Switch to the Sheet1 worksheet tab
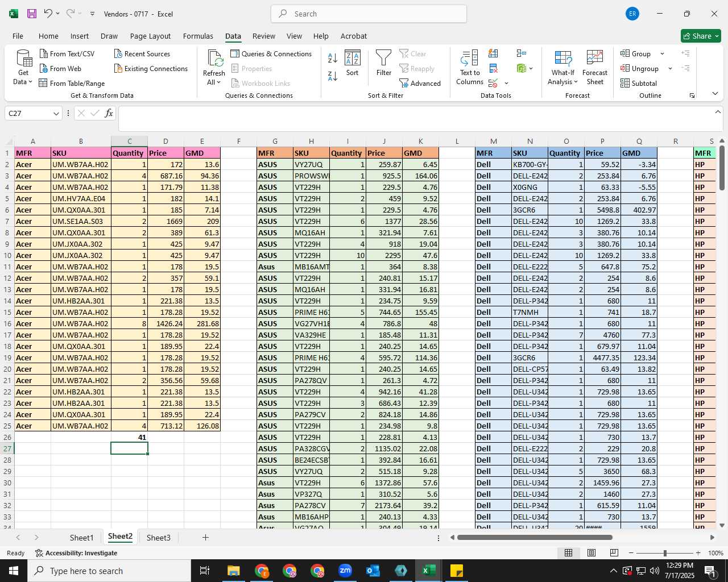The width and height of the screenshot is (728, 582). click(81, 537)
